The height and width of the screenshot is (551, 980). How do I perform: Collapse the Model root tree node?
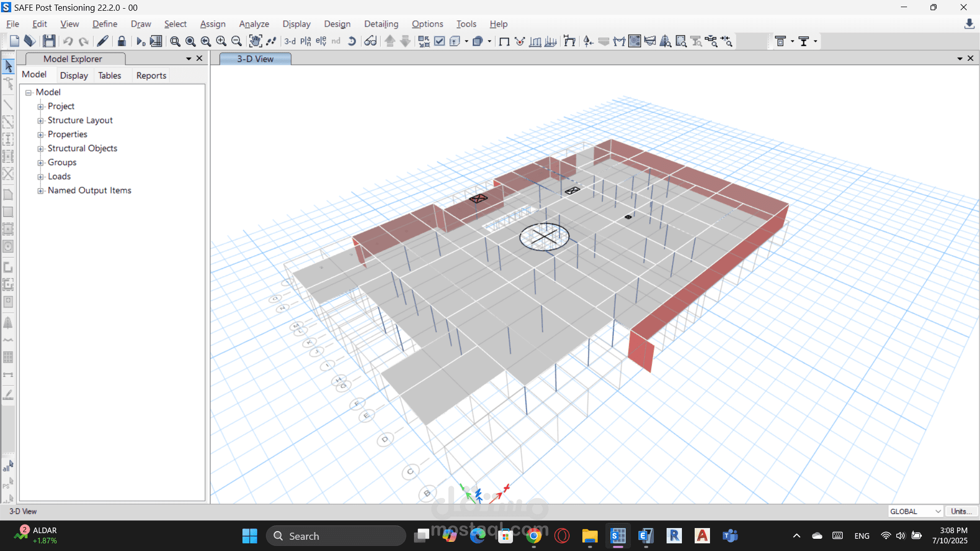pyautogui.click(x=29, y=92)
